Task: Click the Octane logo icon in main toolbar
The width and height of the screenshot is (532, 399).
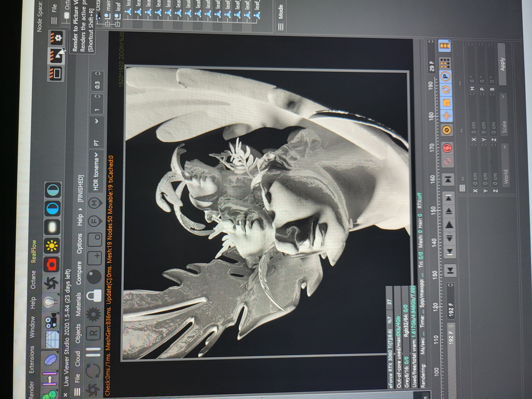Action: (x=51, y=283)
